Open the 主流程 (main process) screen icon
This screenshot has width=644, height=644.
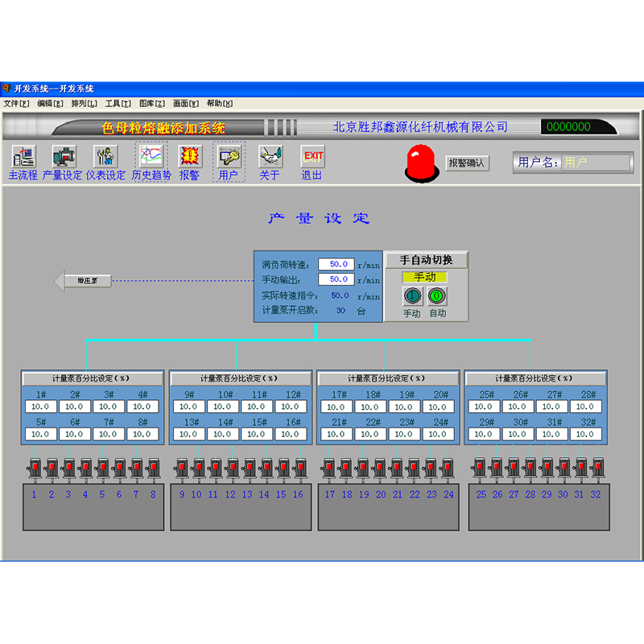[x=23, y=157]
